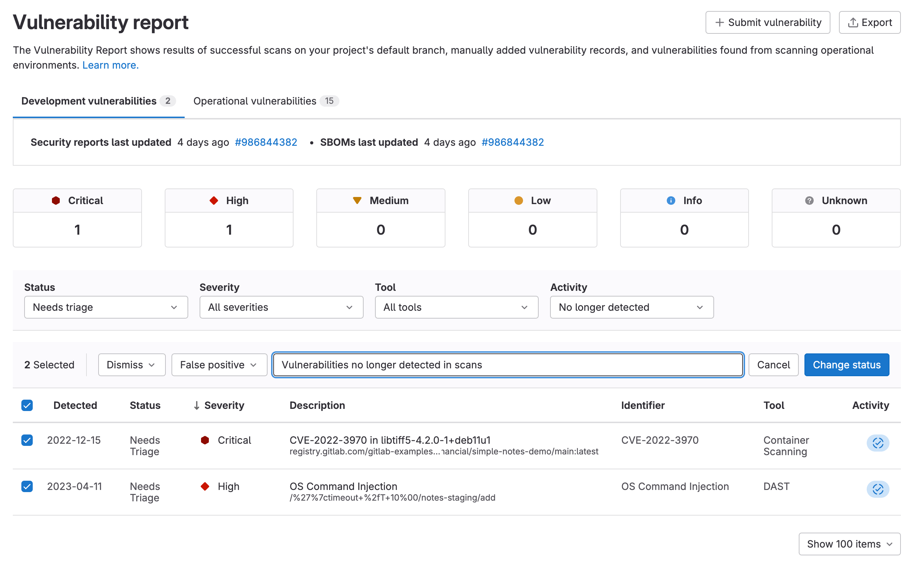Click the activity icon on the CVE-2022-3970 row
The width and height of the screenshot is (924, 576).
(x=878, y=443)
